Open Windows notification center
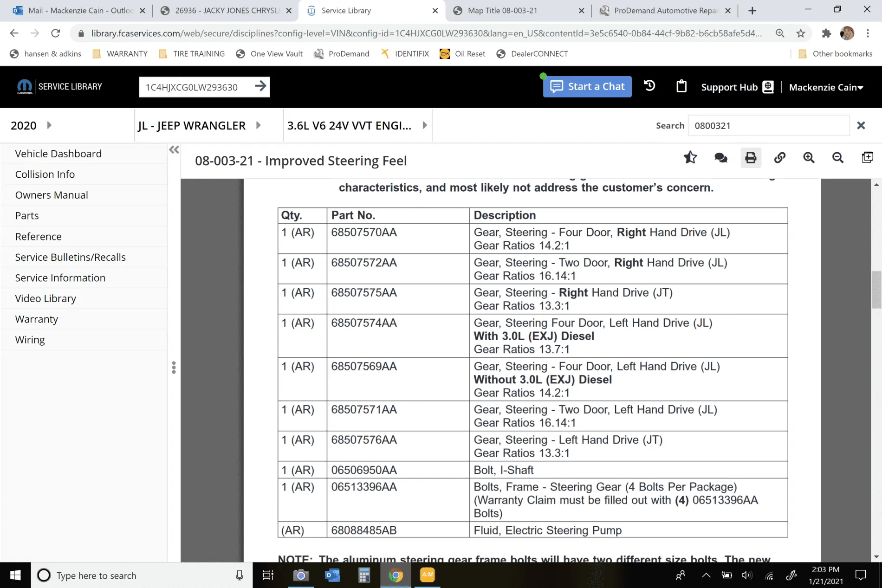The height and width of the screenshot is (588, 882). click(x=861, y=575)
